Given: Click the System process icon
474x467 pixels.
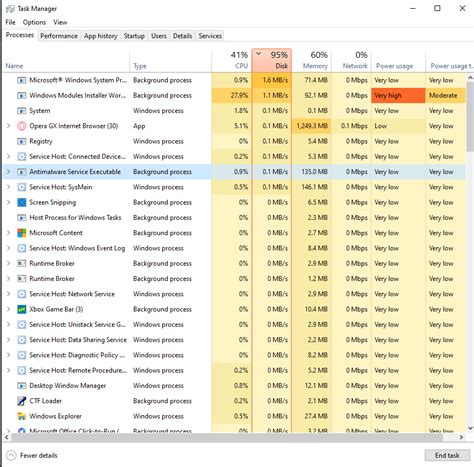Looking at the screenshot, I should click(22, 111).
